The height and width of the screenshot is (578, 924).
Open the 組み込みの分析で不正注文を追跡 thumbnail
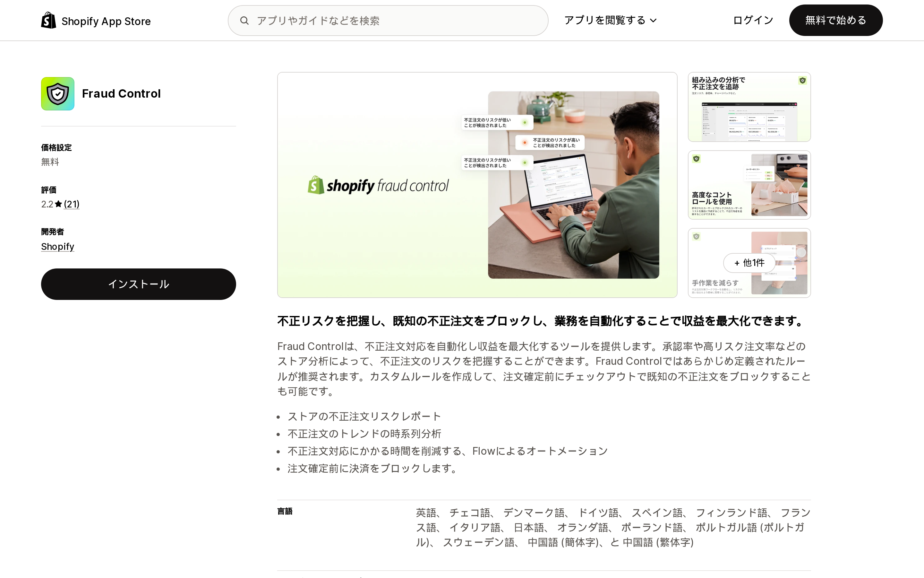tap(749, 107)
